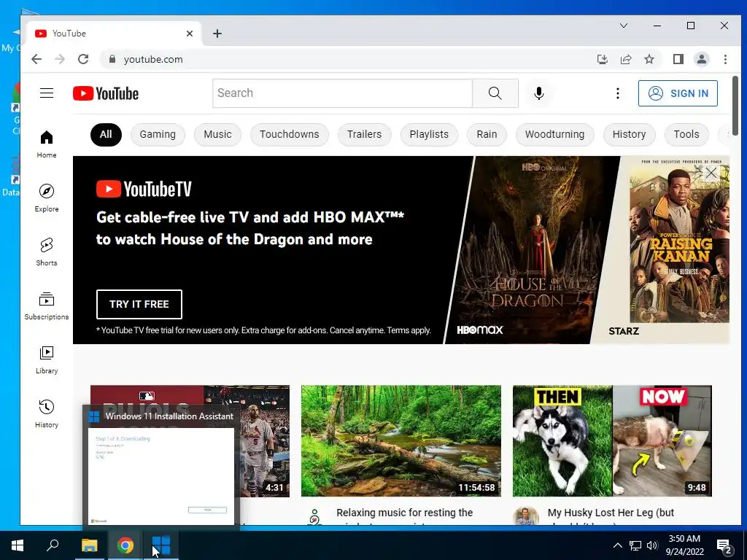The width and height of the screenshot is (747, 560).
Task: Open the Chrome profile avatar
Action: click(701, 59)
